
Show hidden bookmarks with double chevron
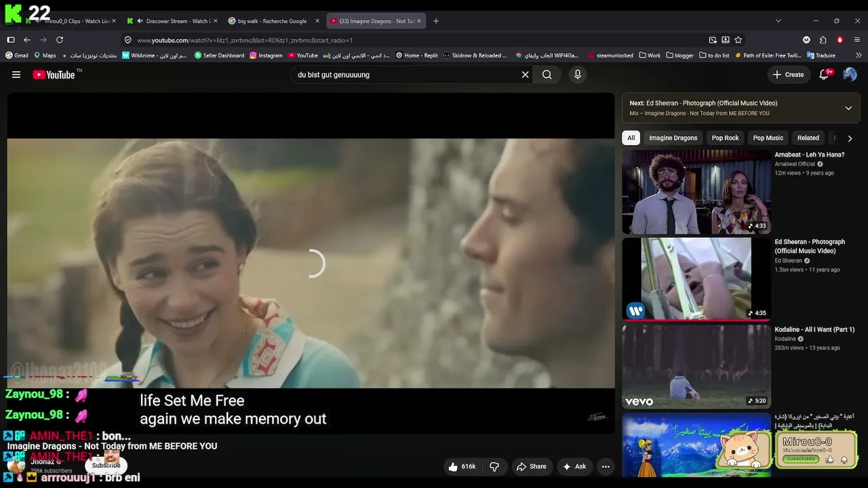(859, 56)
